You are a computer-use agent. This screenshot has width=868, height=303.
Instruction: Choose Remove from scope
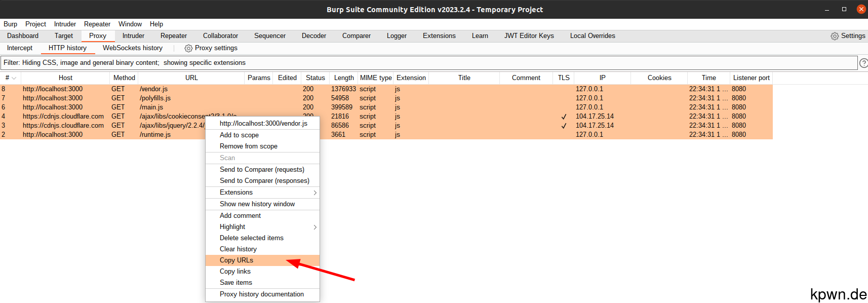[x=262, y=146]
